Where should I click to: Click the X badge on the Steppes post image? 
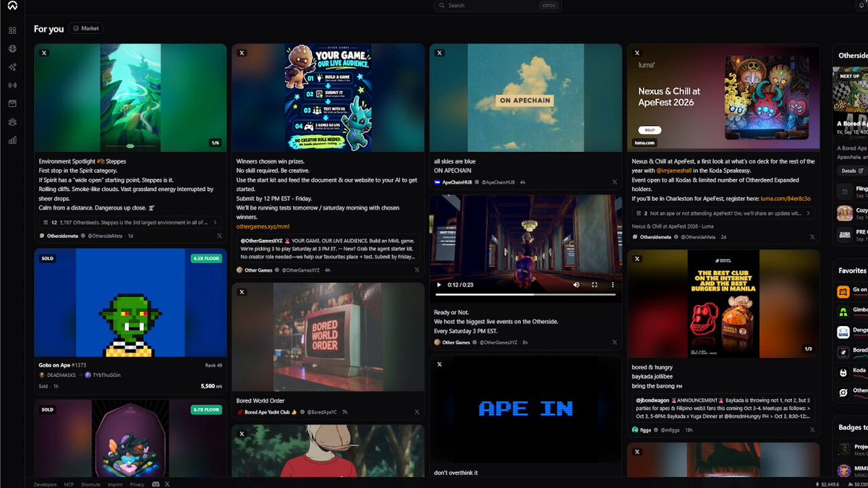[44, 53]
